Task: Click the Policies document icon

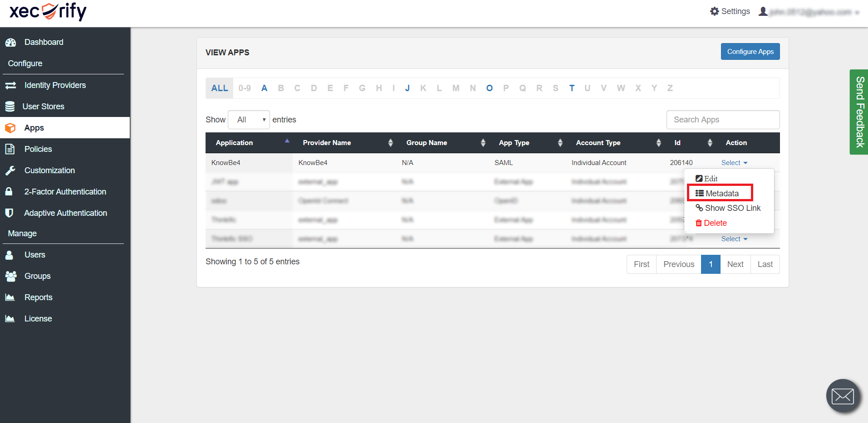Action: pos(10,149)
